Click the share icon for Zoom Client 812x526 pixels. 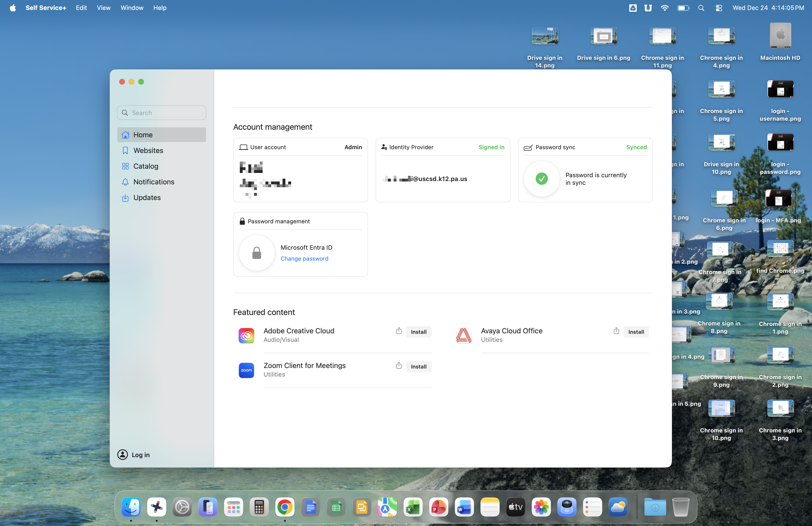click(399, 366)
